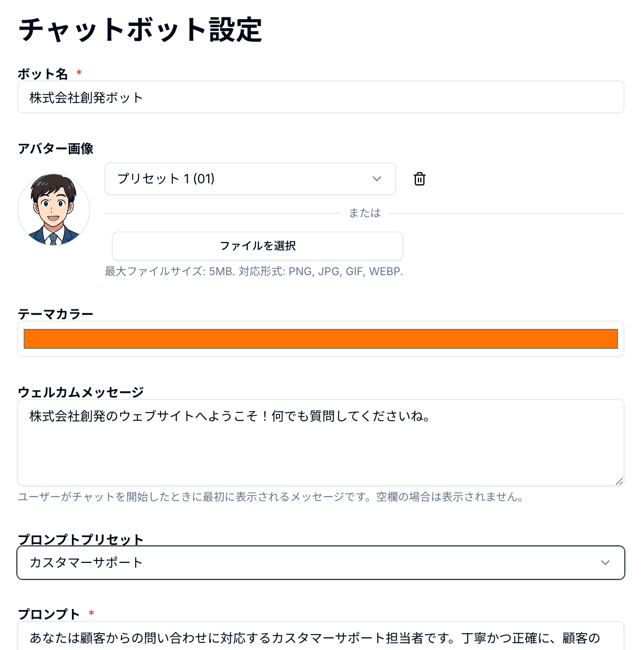Click the プロンプトプリセット label
This screenshot has height=650, width=644.
81,539
